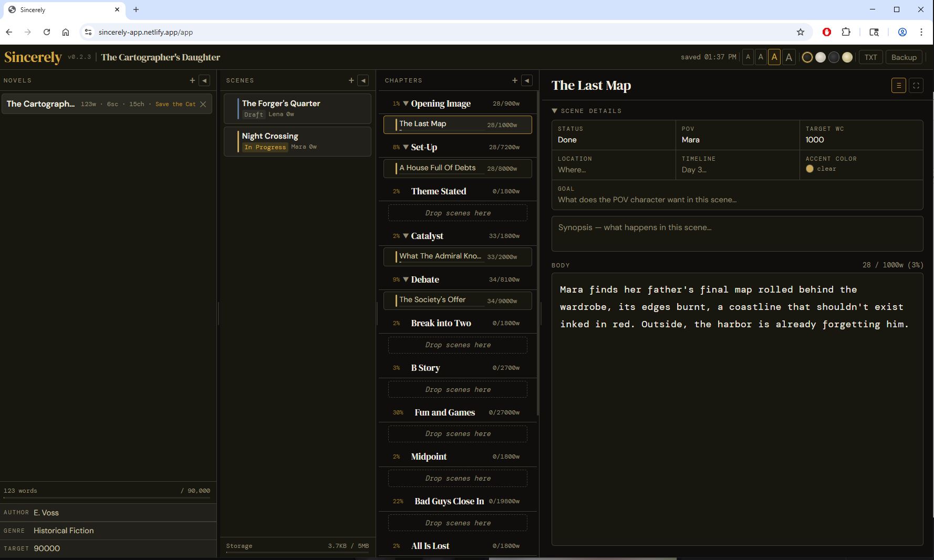The width and height of the screenshot is (934, 560).
Task: Toggle the scene details panel list icon
Action: click(x=898, y=86)
